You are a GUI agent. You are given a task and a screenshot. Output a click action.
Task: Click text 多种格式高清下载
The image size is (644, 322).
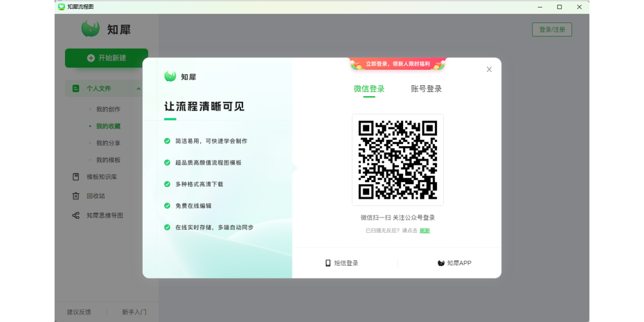[199, 184]
